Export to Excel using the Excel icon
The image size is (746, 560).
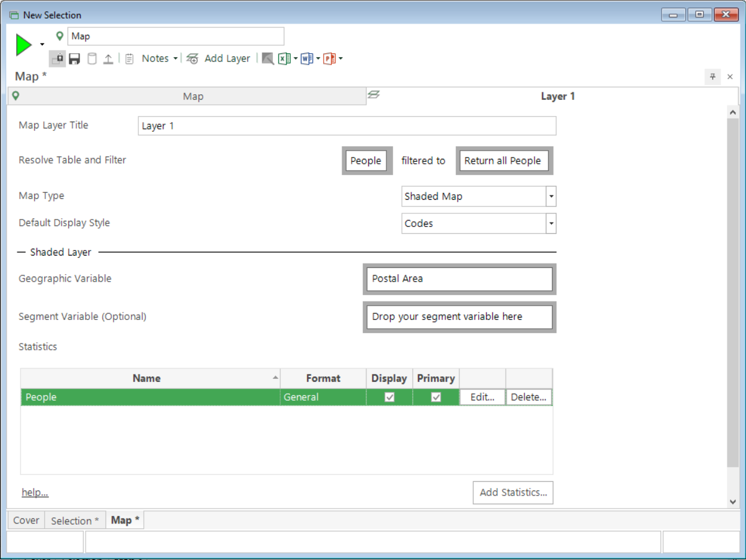284,59
